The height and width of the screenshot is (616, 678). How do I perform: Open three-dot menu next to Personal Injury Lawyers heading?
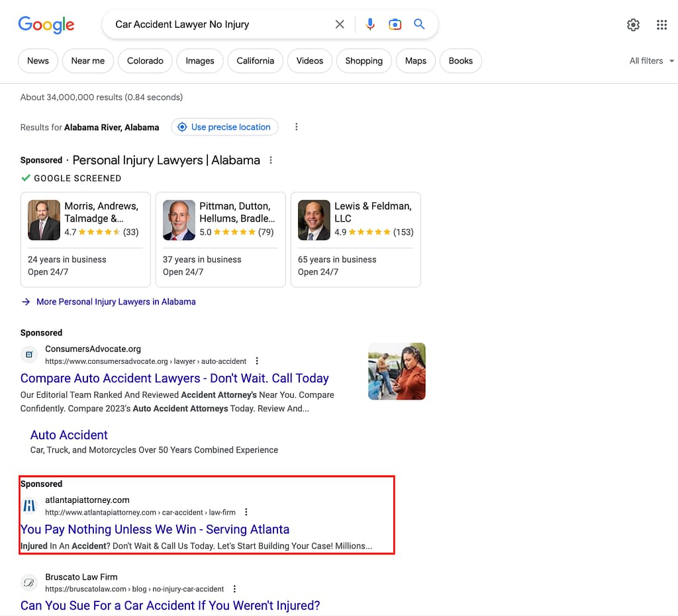coord(271,160)
